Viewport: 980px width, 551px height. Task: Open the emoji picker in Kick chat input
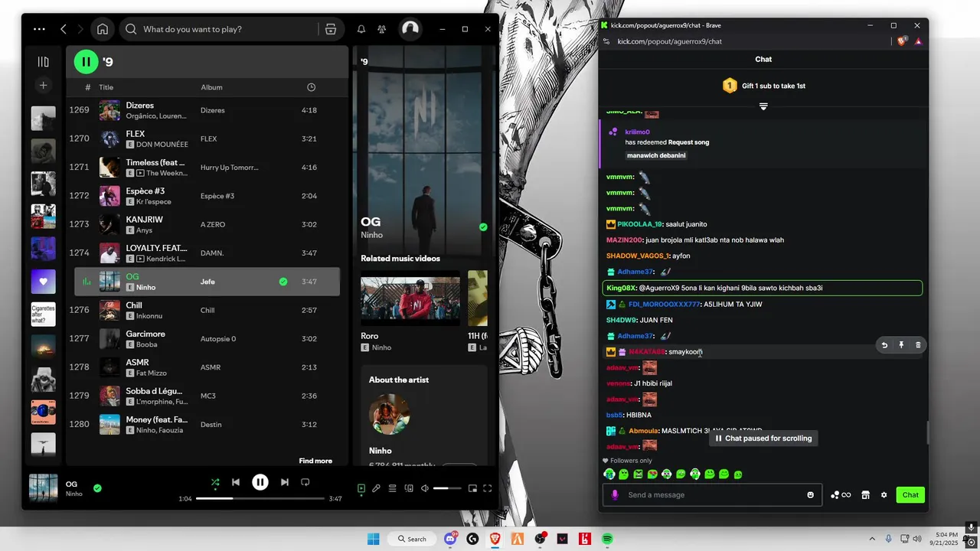(x=811, y=495)
